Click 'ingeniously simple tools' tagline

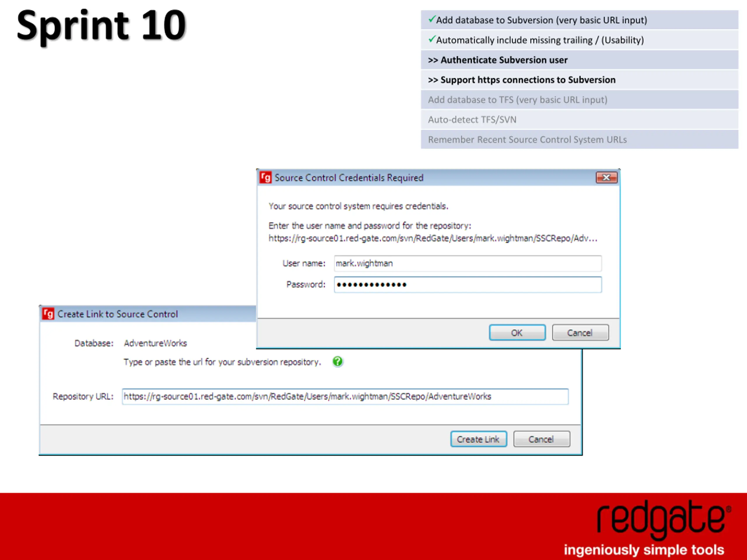(644, 549)
